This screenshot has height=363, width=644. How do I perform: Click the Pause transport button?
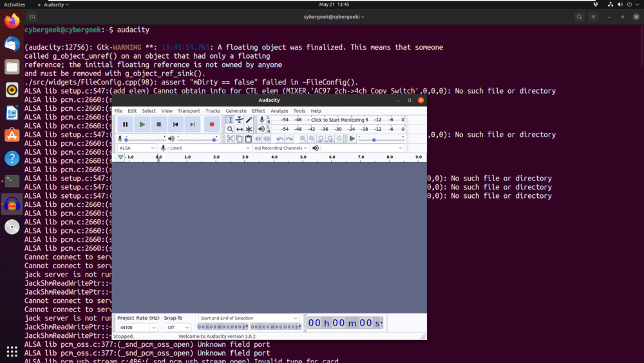[126, 124]
